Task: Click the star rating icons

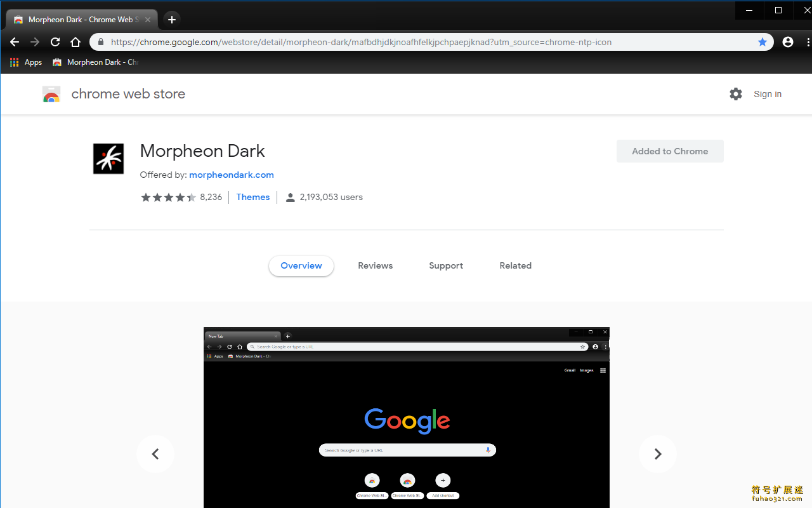Action: [169, 197]
